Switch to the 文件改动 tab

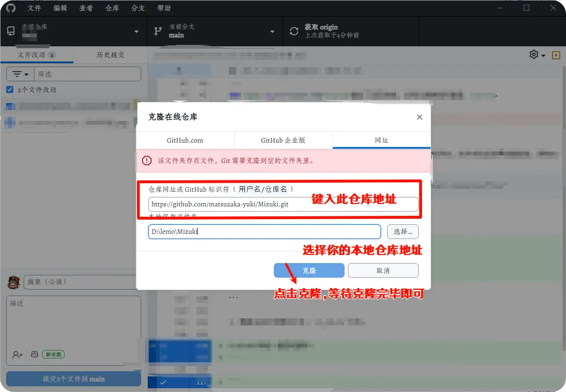coord(37,55)
